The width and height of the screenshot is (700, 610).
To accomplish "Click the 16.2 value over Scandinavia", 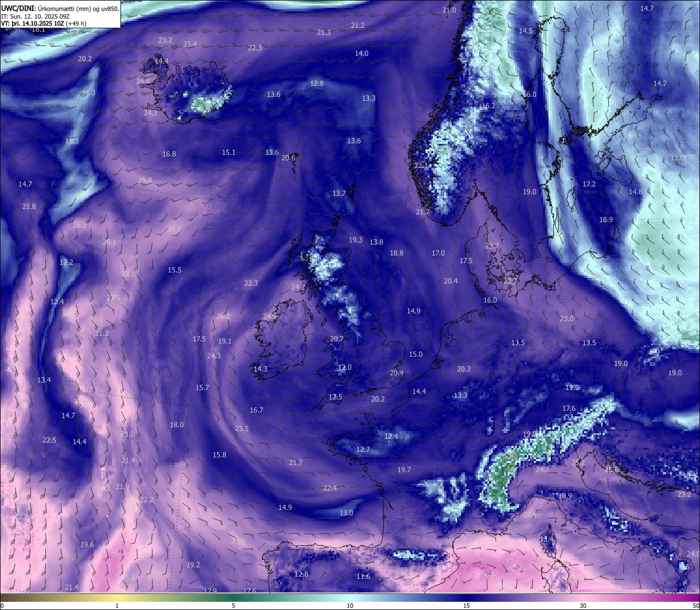I will (x=488, y=106).
